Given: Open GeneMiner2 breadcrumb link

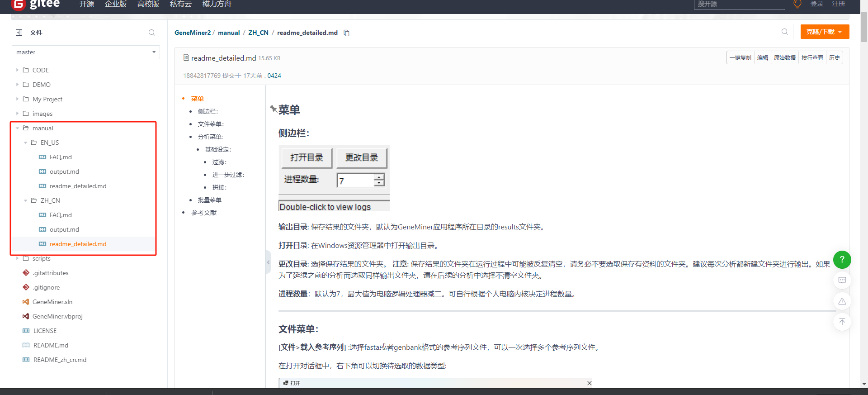Looking at the screenshot, I should pos(193,33).
